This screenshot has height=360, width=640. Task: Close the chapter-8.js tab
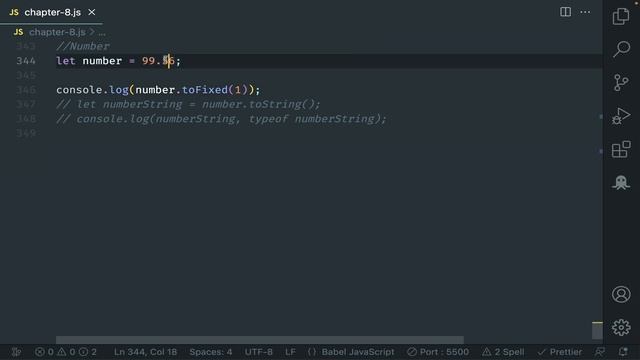91,12
